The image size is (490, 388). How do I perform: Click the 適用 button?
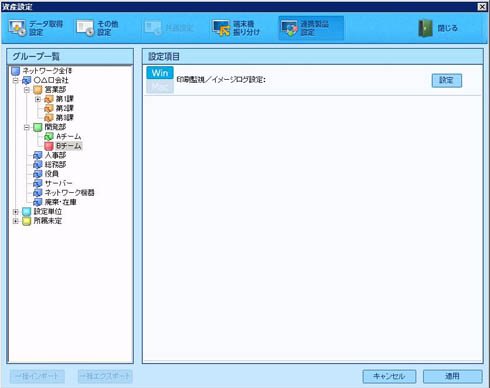tap(452, 376)
